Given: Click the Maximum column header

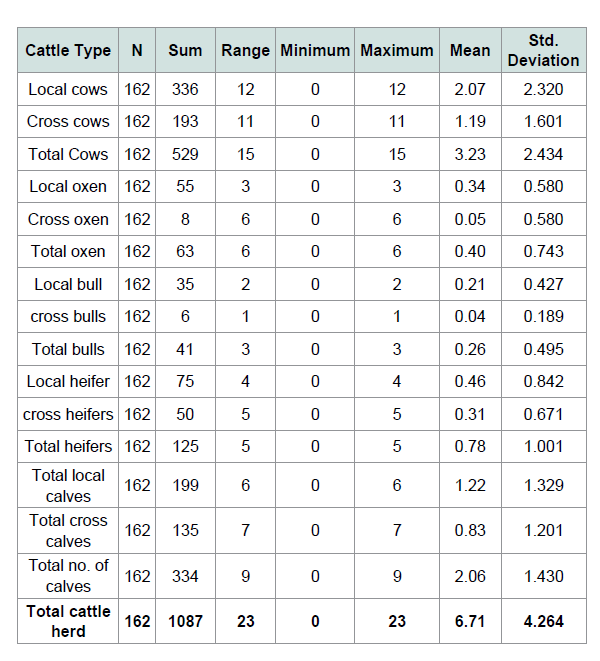Looking at the screenshot, I should tap(397, 50).
